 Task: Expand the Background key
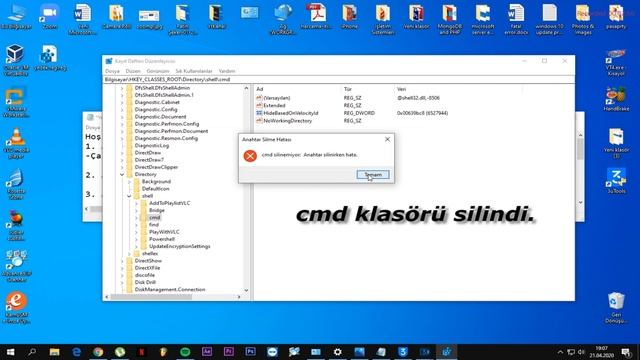[129, 182]
